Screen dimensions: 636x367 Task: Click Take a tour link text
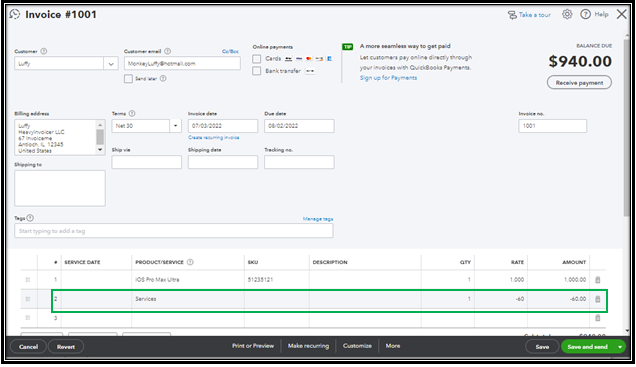click(x=535, y=15)
